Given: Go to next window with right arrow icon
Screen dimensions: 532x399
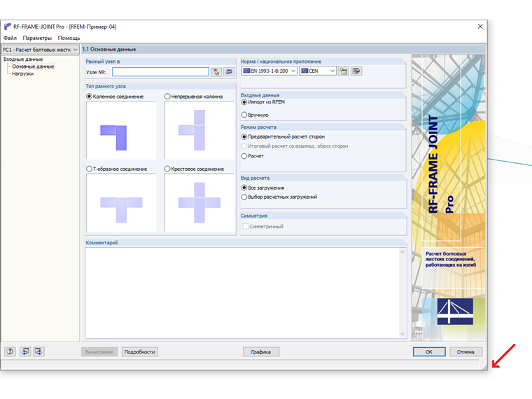Looking at the screenshot, I should coord(38,351).
